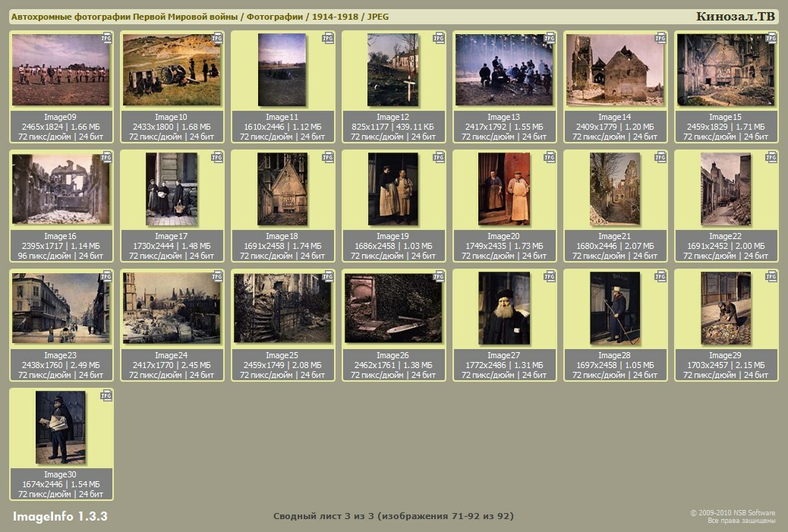Click the JPG icon on Image12
788x532 pixels.
tap(439, 38)
